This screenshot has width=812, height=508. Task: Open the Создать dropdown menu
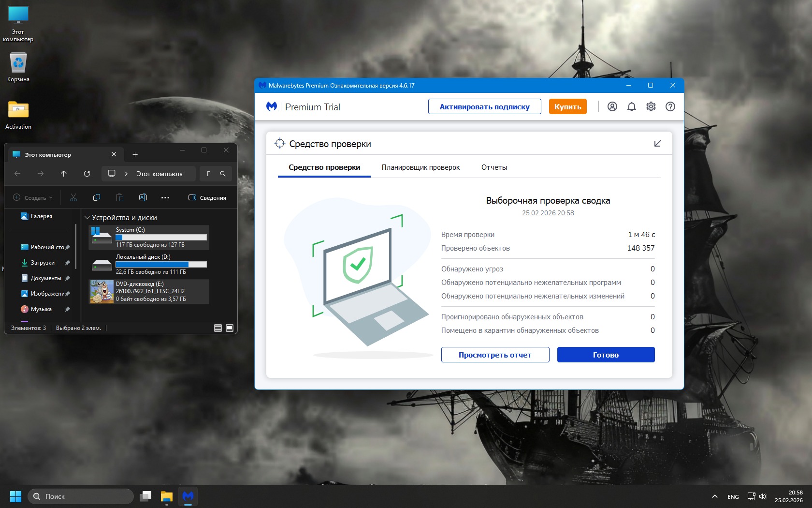click(33, 197)
